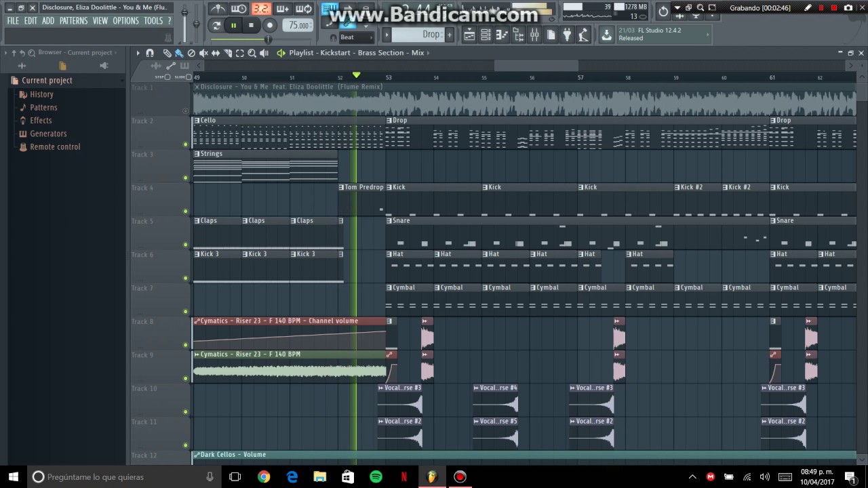868x488 pixels.
Task: Open the FILE menu
Action: [13, 21]
